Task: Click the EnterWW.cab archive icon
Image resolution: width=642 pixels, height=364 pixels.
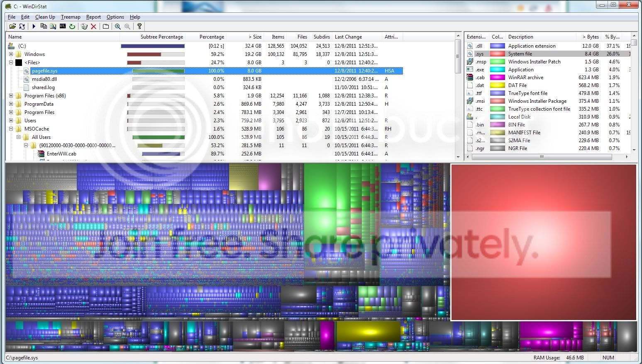Action: tap(41, 154)
